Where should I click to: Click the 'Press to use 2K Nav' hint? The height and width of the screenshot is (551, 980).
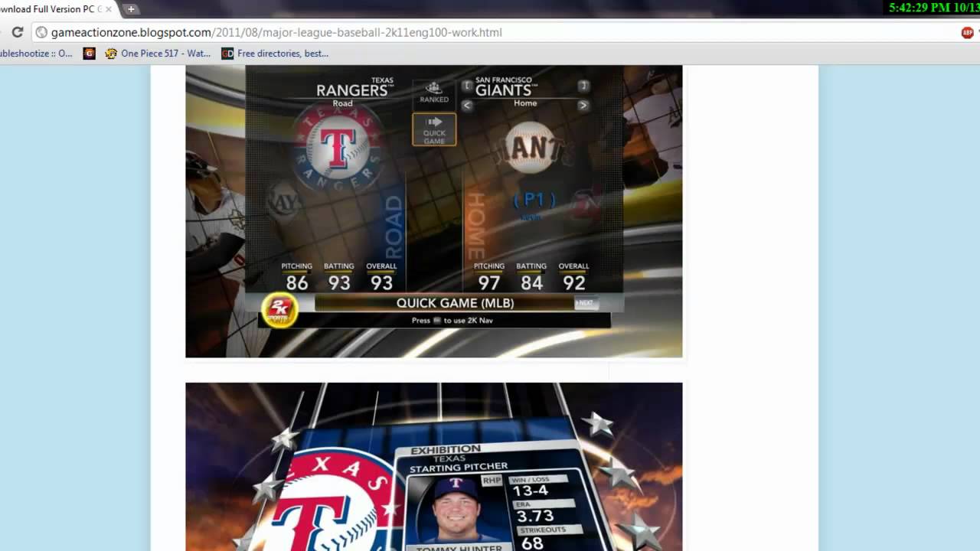click(x=452, y=320)
